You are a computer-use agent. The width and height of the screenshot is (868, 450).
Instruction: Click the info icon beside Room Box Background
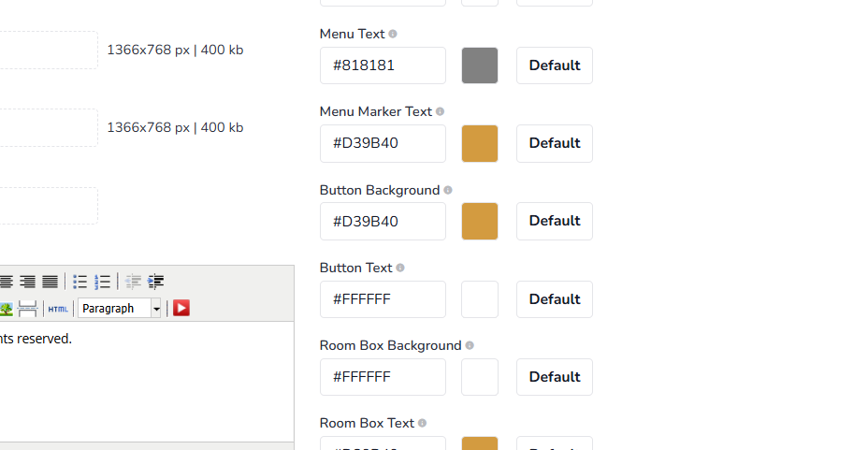470,345
